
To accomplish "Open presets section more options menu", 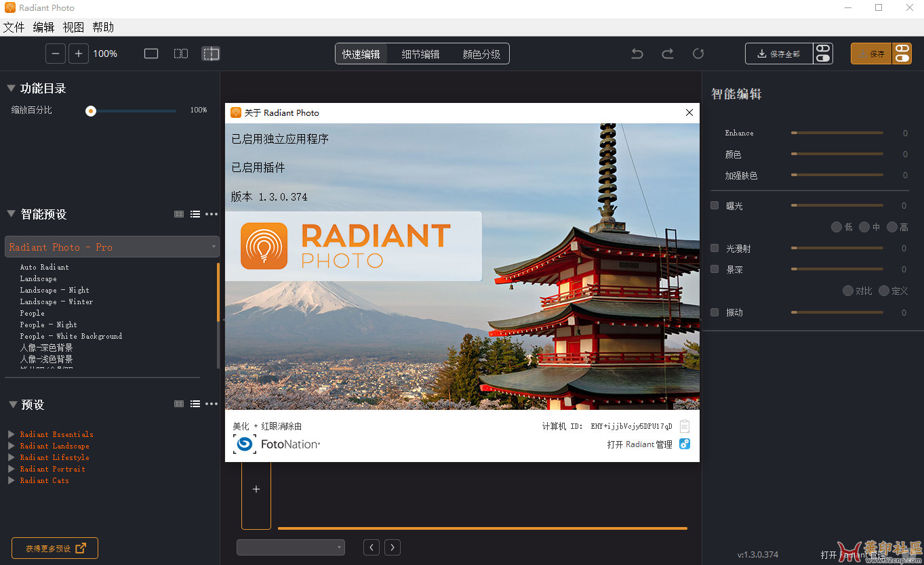I will pos(212,404).
